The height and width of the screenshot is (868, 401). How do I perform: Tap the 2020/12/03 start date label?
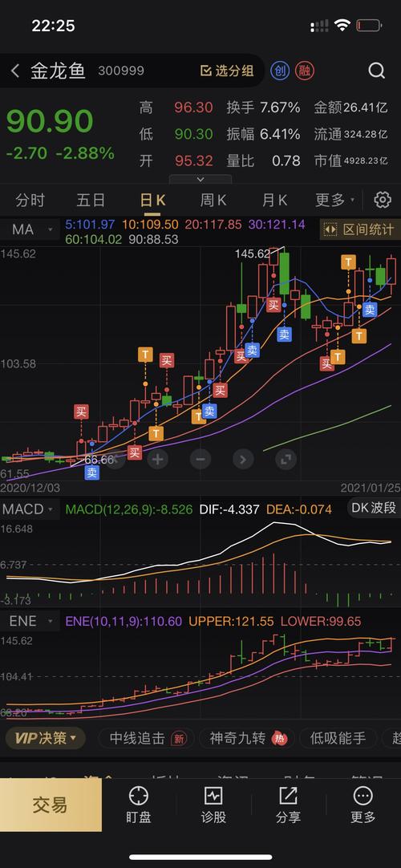[x=30, y=489]
